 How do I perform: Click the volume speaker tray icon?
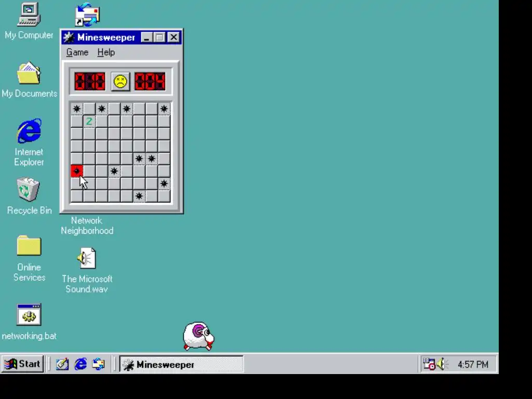[442, 364]
